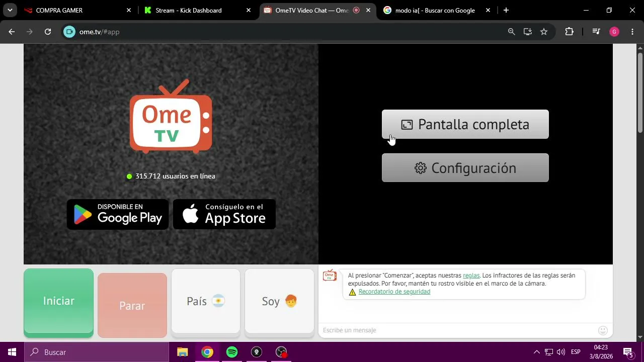
Task: Open the País country selector
Action: (206, 301)
